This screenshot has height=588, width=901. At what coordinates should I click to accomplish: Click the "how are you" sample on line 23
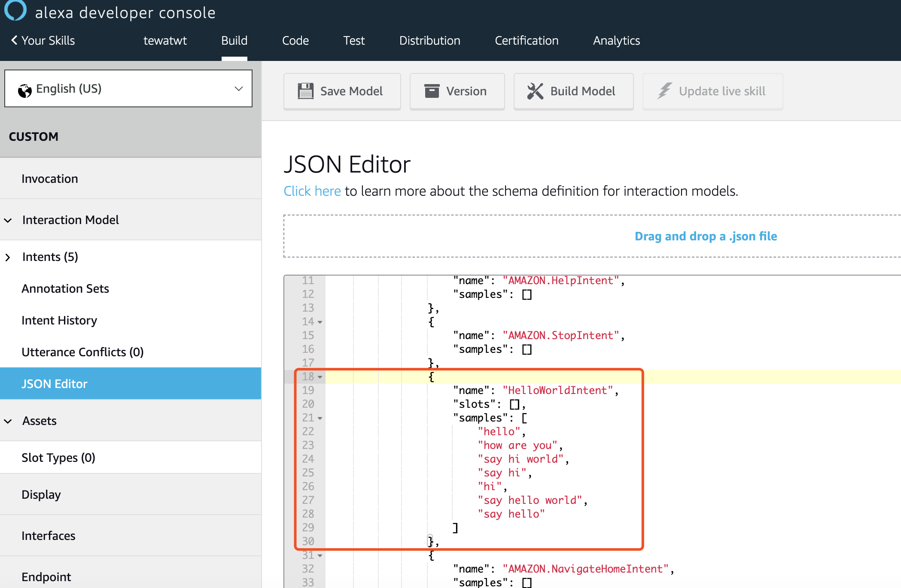coord(517,445)
